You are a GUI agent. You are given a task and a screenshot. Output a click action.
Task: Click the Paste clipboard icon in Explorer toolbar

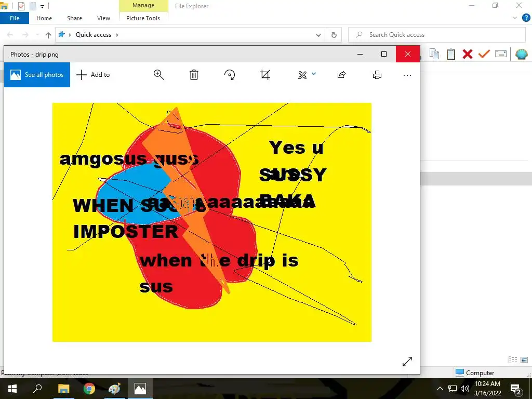pos(450,54)
